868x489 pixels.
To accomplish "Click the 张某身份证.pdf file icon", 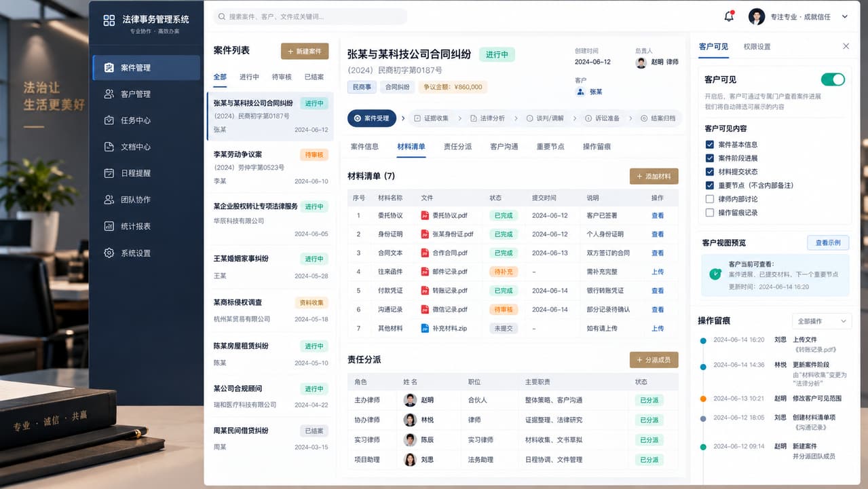I will click(426, 234).
